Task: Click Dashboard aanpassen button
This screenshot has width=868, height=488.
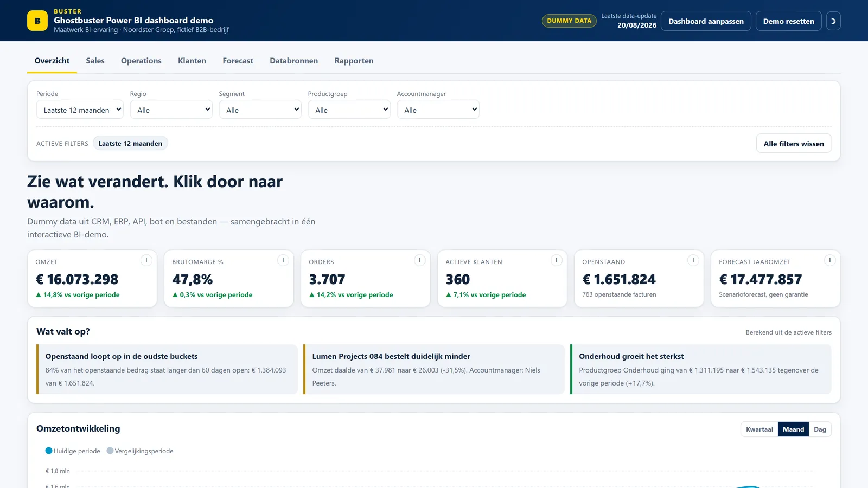Action: pos(706,21)
